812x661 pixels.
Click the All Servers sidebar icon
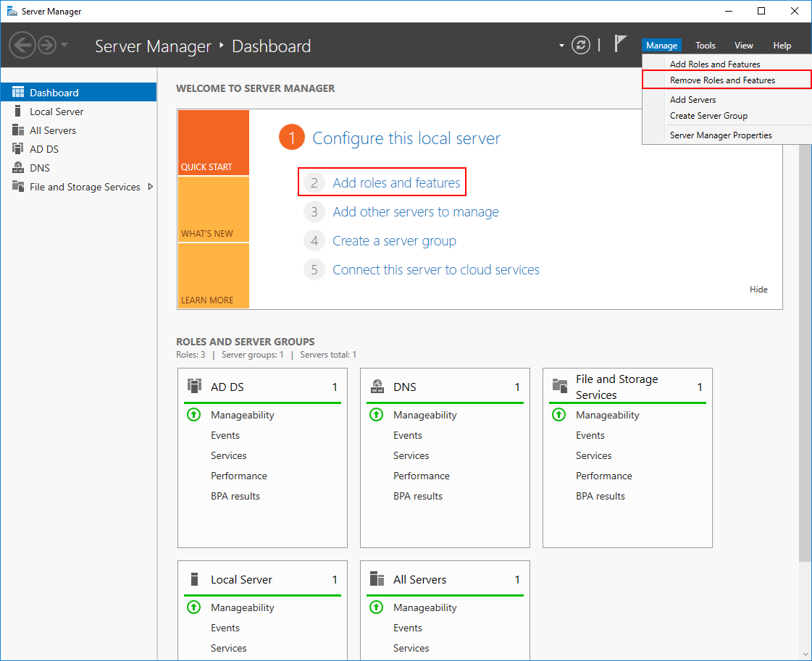click(18, 130)
